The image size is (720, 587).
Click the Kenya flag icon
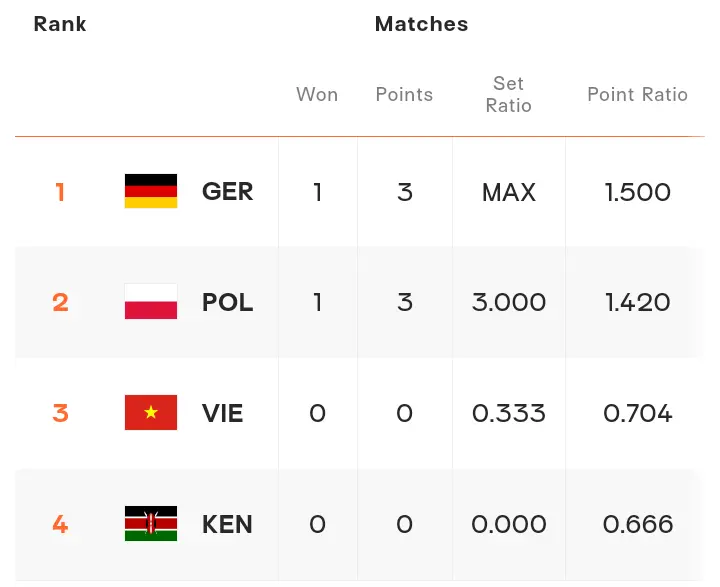pos(151,524)
